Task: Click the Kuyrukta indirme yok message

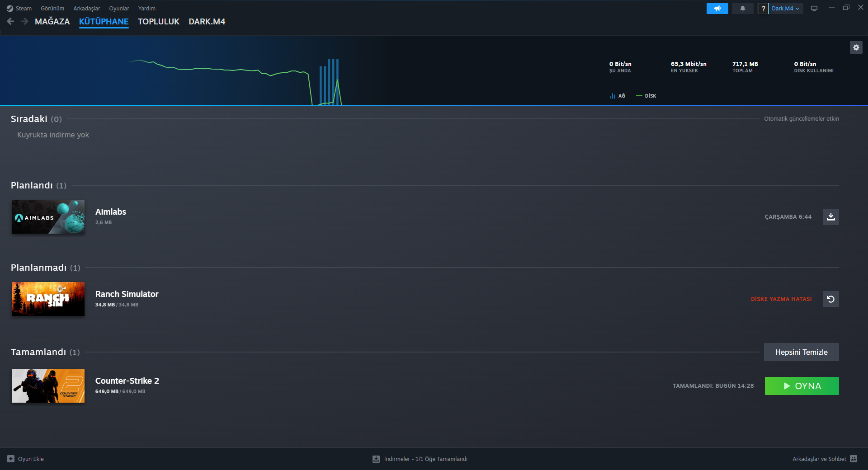Action: (53, 135)
